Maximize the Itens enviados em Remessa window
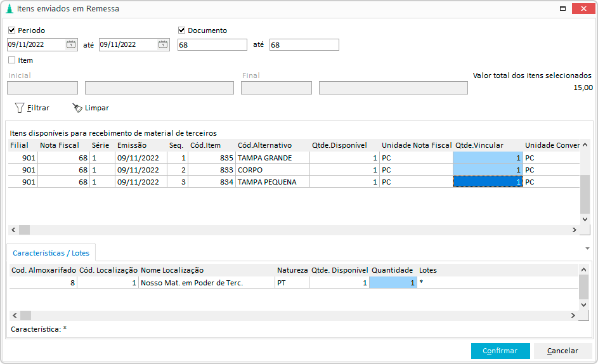Viewport: 598px width, 364px height. [562, 9]
